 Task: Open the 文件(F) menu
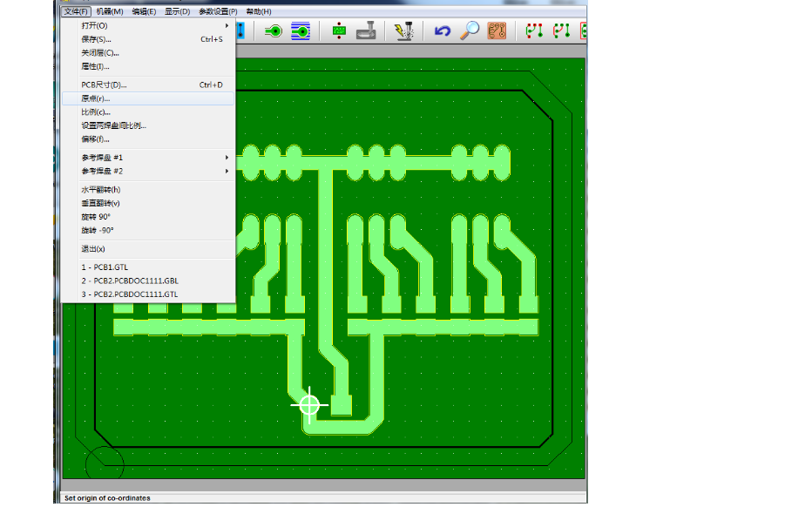pyautogui.click(x=76, y=11)
